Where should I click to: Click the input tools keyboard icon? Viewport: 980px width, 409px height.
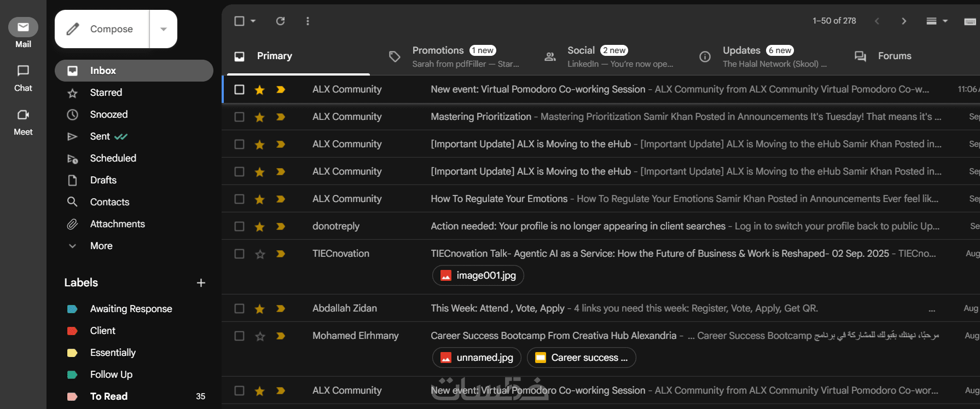pos(970,21)
